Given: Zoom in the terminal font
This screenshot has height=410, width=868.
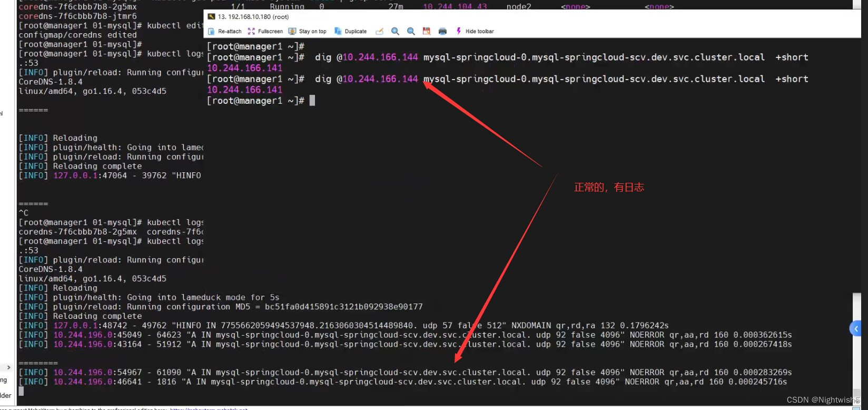Looking at the screenshot, I should pos(395,31).
